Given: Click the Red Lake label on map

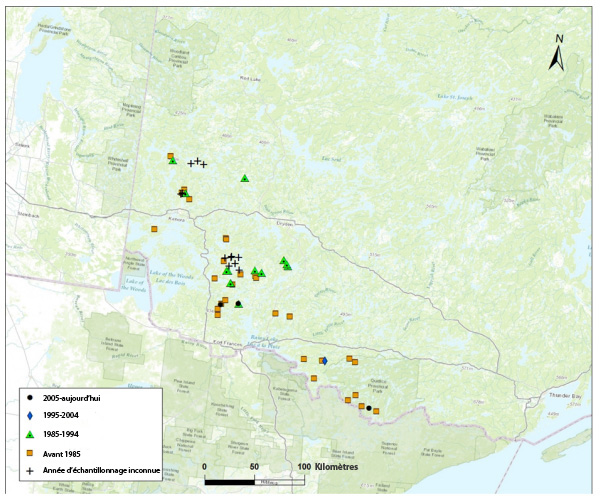Looking at the screenshot, I should [251, 79].
